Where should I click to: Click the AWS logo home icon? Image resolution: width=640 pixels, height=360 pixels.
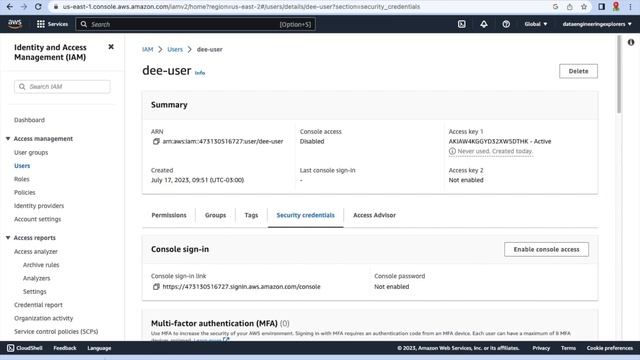click(x=15, y=24)
